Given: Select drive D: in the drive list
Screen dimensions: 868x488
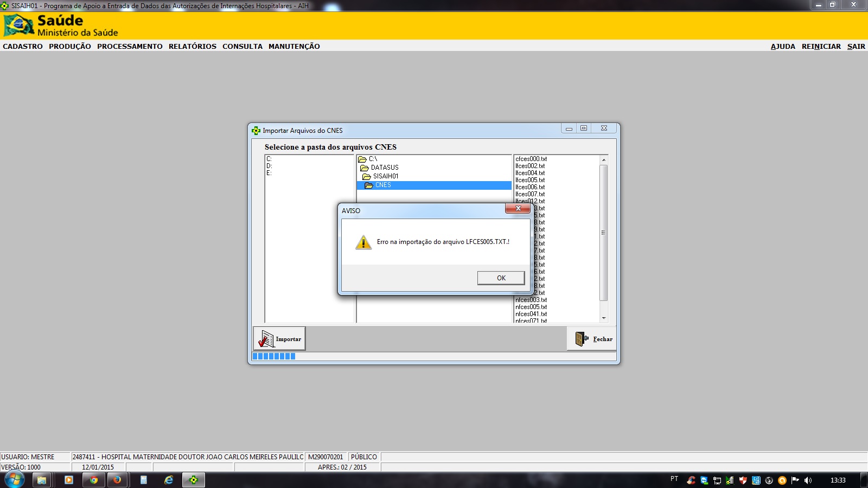Looking at the screenshot, I should pyautogui.click(x=269, y=166).
